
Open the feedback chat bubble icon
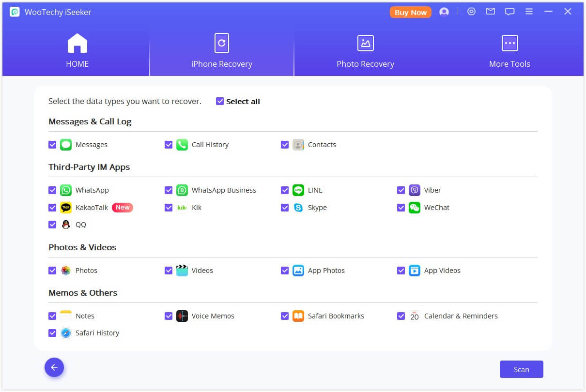[x=509, y=12]
